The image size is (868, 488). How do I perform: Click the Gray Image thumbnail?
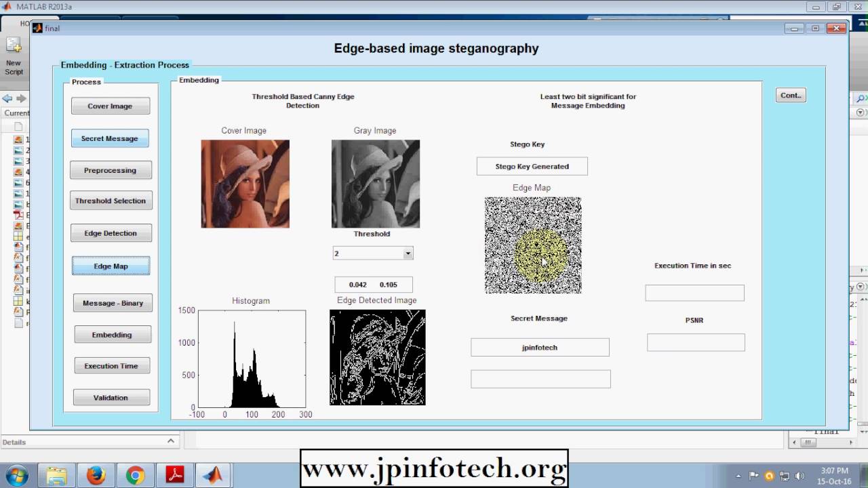(376, 184)
